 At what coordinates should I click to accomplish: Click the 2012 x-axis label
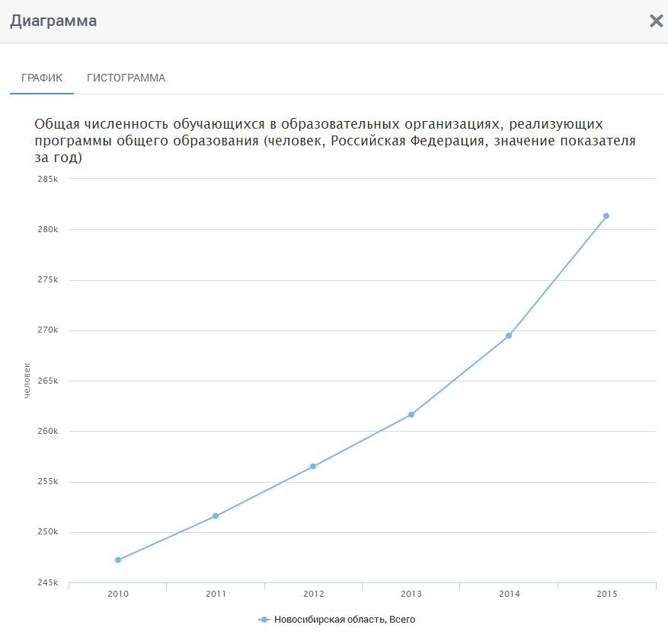tap(314, 594)
